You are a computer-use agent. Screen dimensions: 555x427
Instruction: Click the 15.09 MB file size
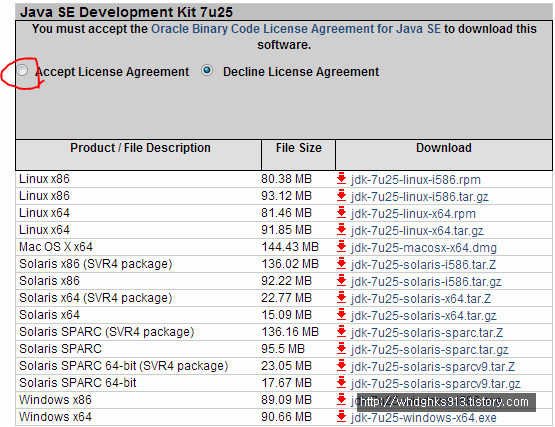click(286, 314)
